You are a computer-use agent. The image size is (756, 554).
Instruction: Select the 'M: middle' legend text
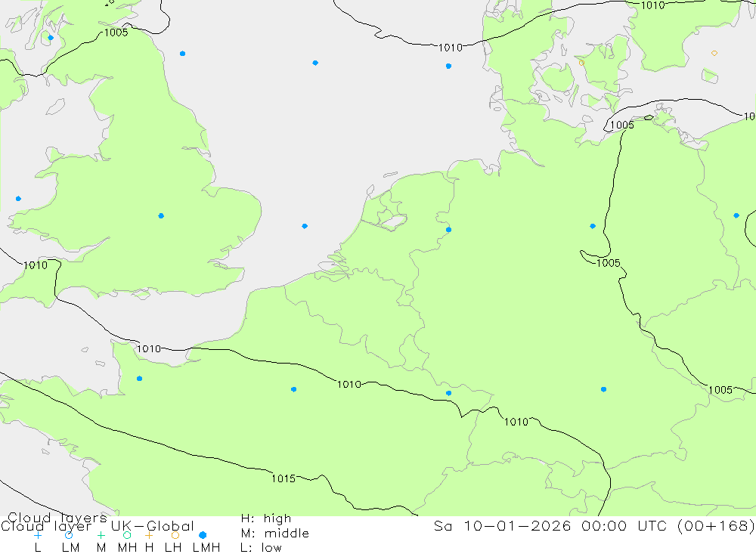(275, 534)
